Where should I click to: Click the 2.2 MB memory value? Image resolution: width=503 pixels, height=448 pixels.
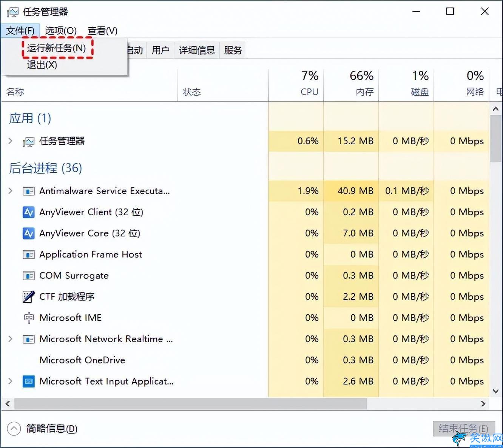coord(358,297)
